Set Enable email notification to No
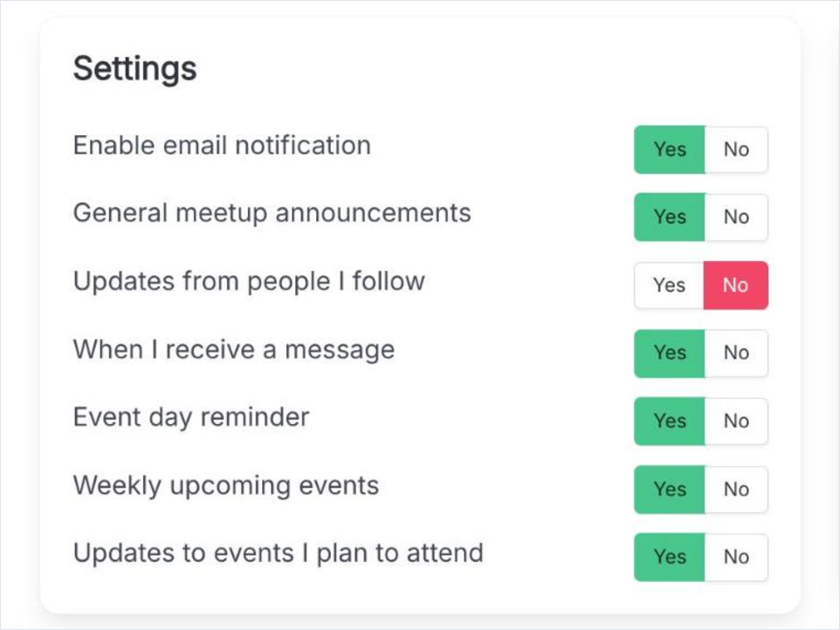 click(x=736, y=149)
